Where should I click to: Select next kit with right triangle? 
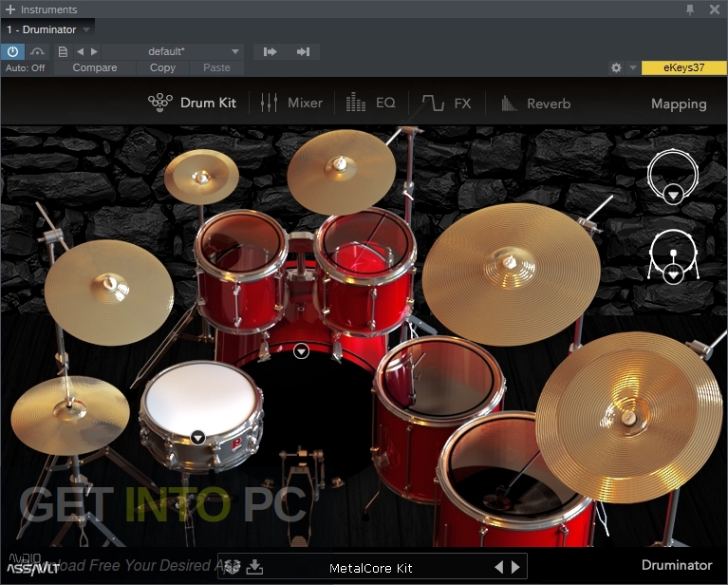(x=514, y=567)
